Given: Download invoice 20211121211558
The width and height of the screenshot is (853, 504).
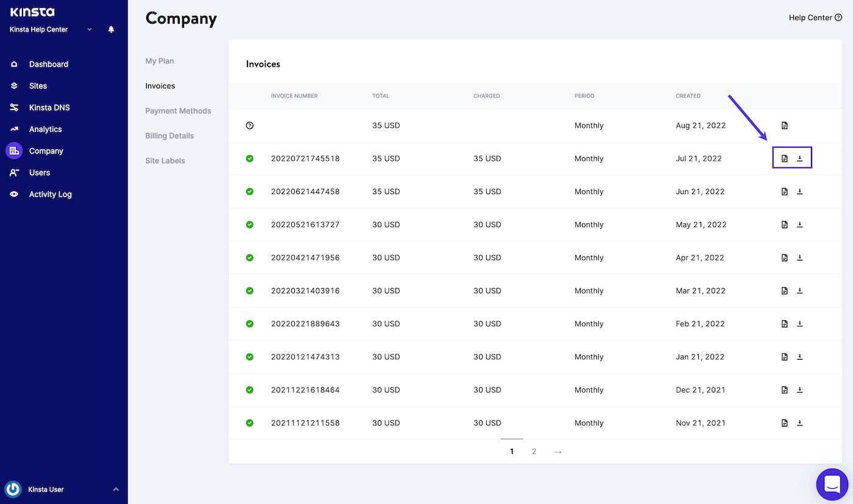Looking at the screenshot, I should 800,423.
